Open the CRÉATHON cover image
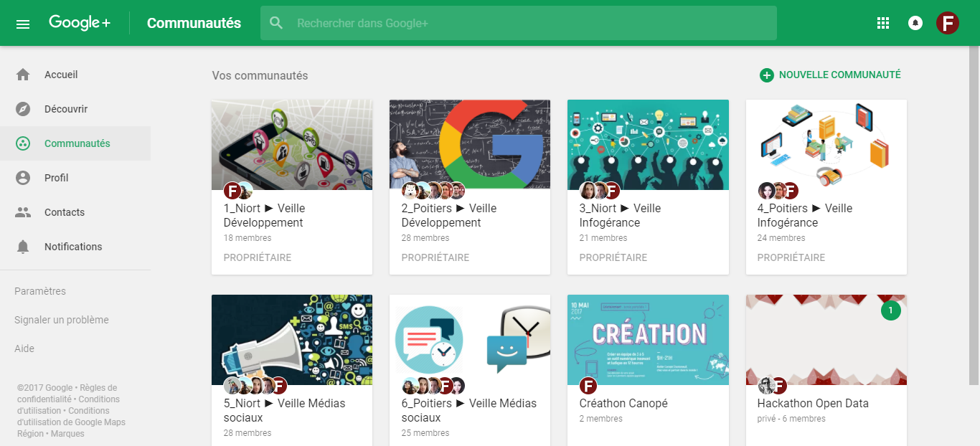Image resolution: width=980 pixels, height=446 pixels. pos(648,340)
